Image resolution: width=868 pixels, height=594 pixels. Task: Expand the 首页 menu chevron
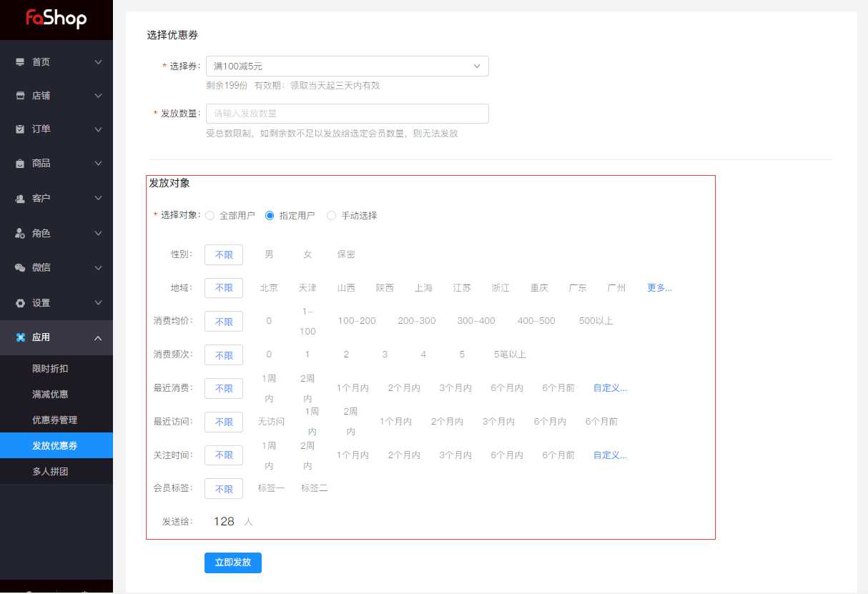(98, 62)
